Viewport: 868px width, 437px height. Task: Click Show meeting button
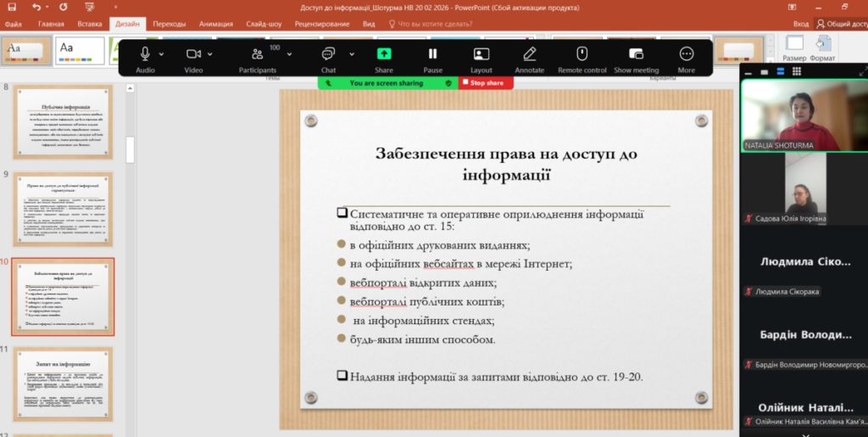pyautogui.click(x=636, y=54)
